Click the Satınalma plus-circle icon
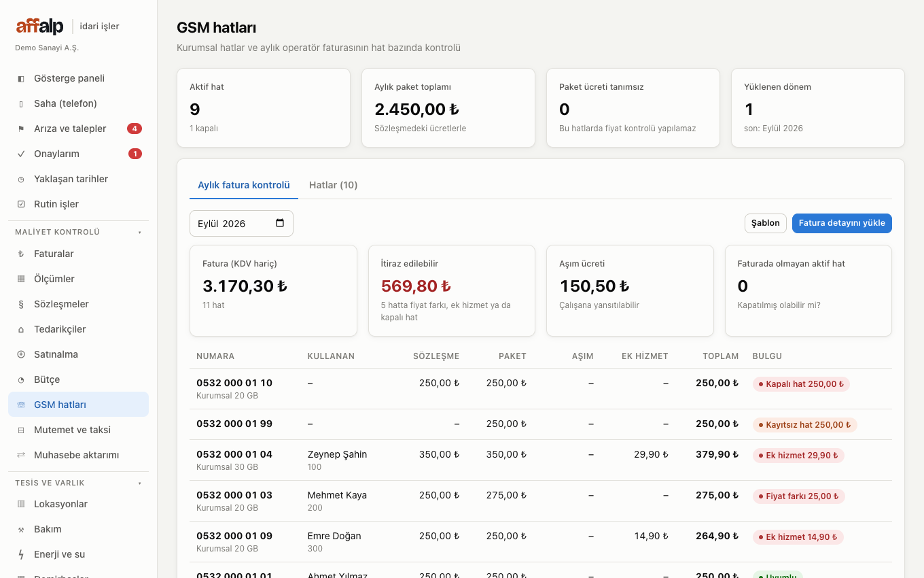 pos(21,355)
